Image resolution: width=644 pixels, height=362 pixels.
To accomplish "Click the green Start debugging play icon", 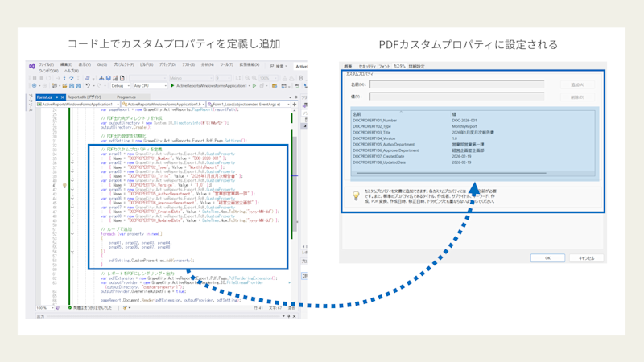I will click(x=172, y=86).
